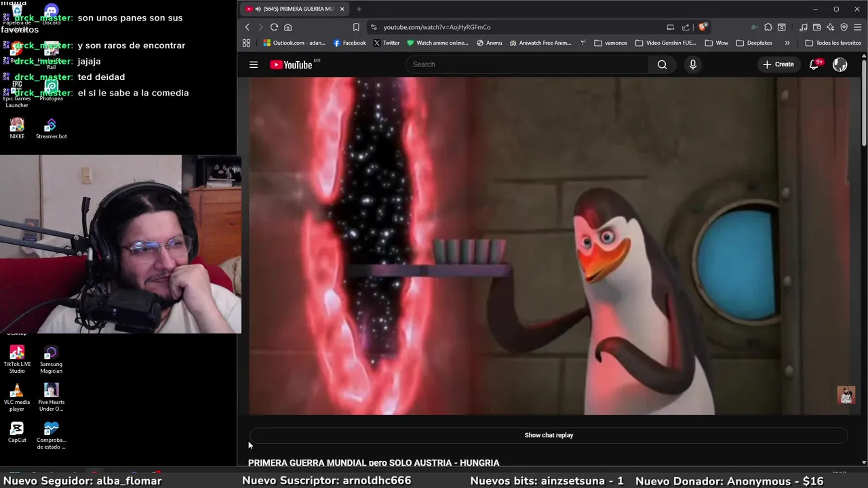
Task: Open the browser settings and more menu
Action: [x=858, y=27]
